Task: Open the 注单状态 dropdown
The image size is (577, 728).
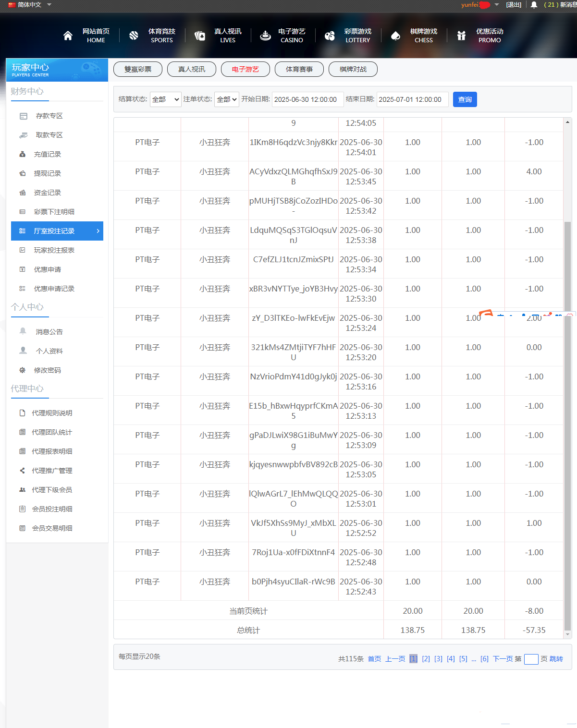Action: coord(226,99)
